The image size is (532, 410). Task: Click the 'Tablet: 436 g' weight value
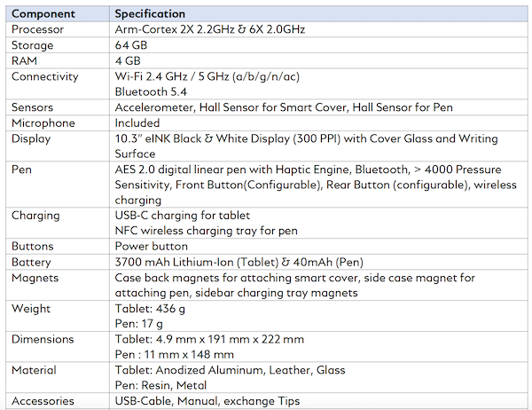pos(150,309)
